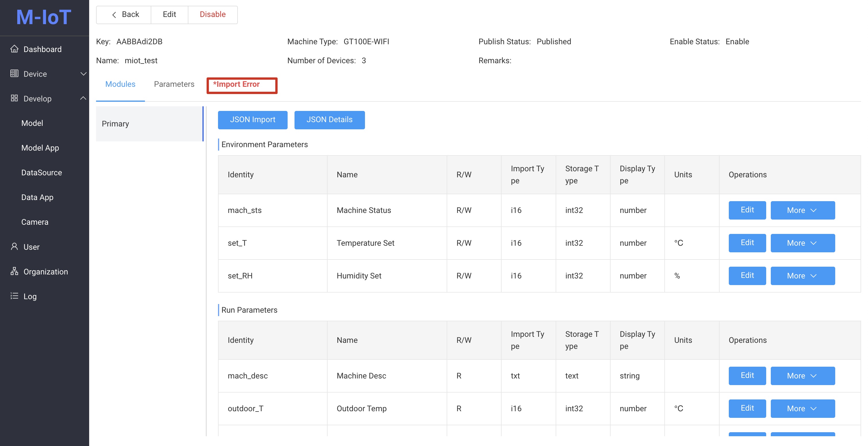Click the top Edit button
868x446 pixels.
click(169, 14)
